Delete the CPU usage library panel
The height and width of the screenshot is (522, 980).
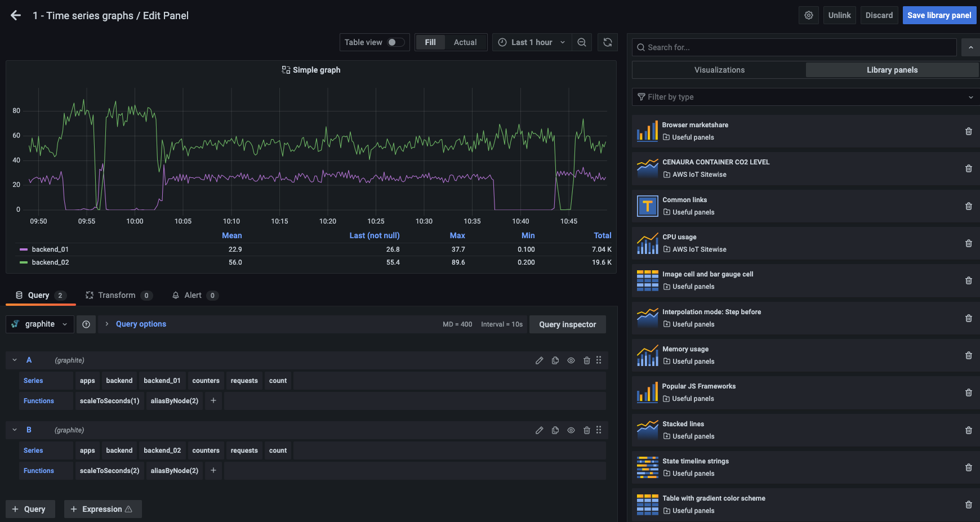969,243
